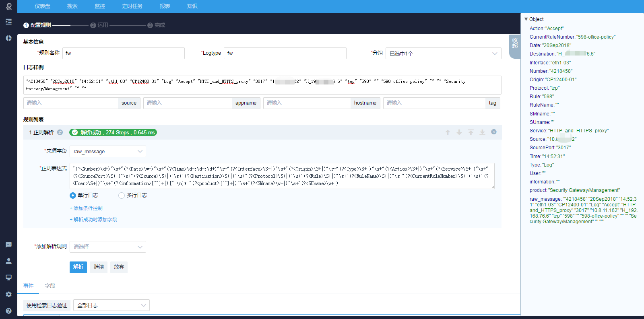Open the 添加解析规则 dropdown
The image size is (644, 319).
click(107, 247)
